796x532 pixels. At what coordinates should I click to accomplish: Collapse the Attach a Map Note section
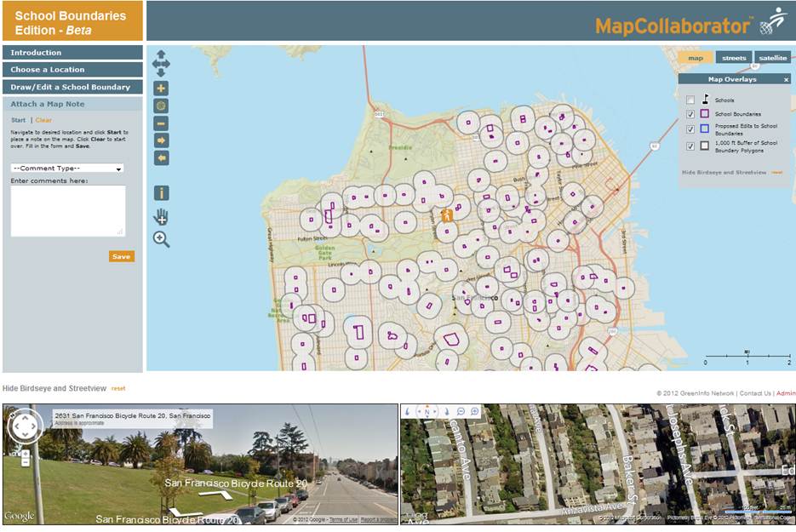pyautogui.click(x=72, y=104)
